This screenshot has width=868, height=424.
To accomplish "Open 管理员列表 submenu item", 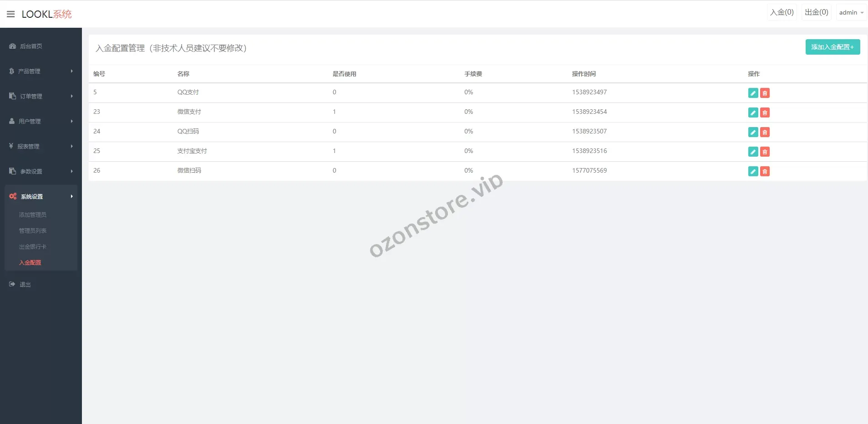I will tap(33, 230).
